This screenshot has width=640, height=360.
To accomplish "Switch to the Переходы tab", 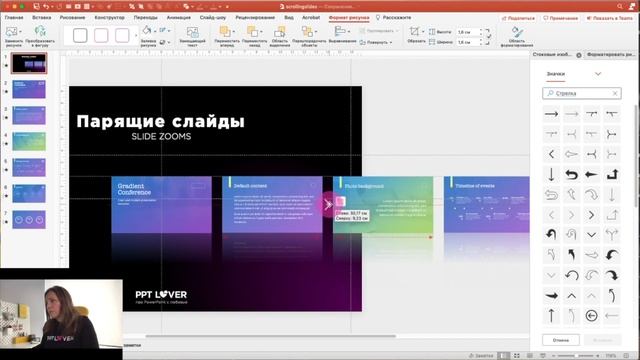I will click(x=145, y=18).
